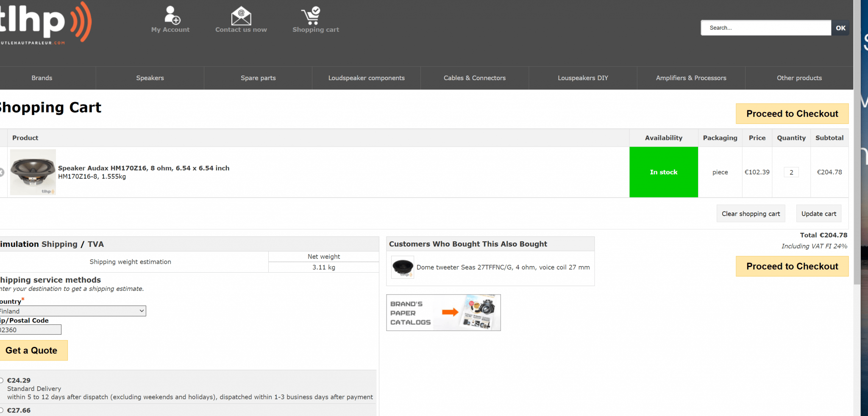Click the Contact us now envelope icon

(x=241, y=16)
